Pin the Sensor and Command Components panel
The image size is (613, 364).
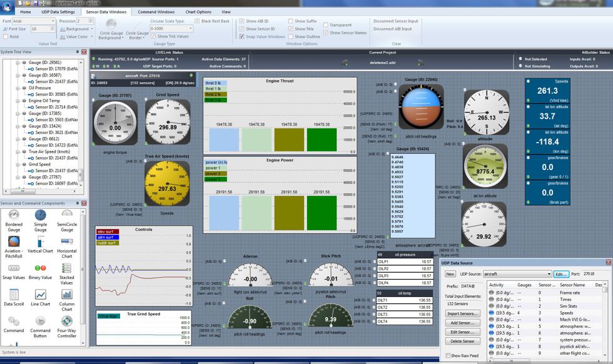click(x=78, y=203)
